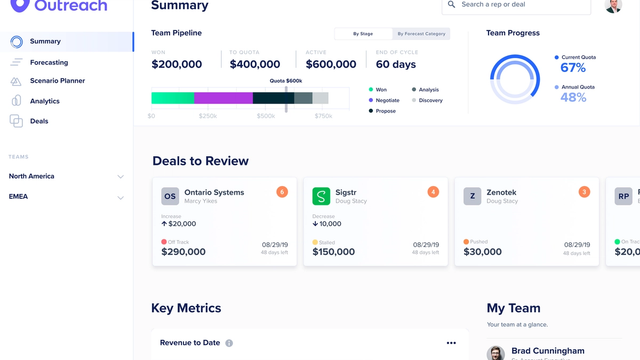Open the Revenue to Date three-dots menu
This screenshot has width=640, height=360.
click(x=451, y=343)
